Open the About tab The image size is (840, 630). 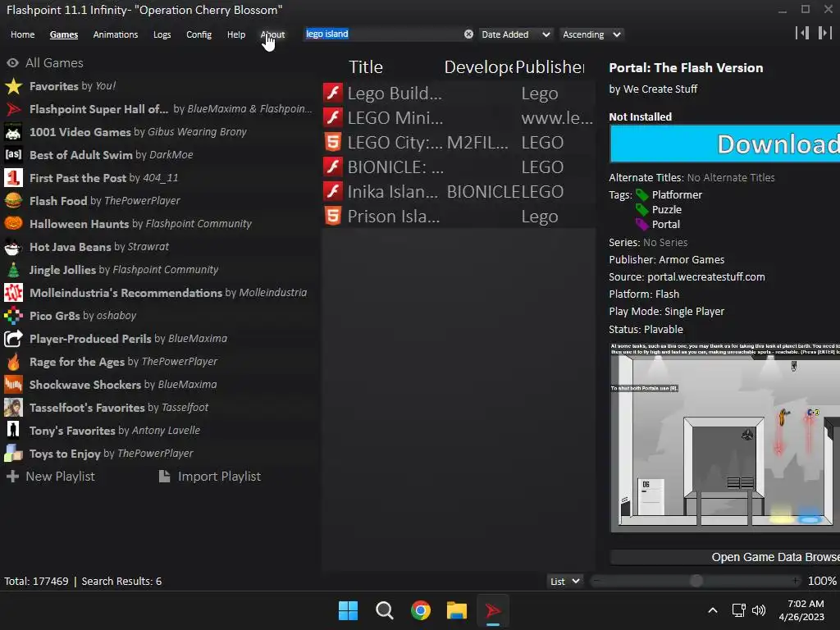tap(272, 34)
